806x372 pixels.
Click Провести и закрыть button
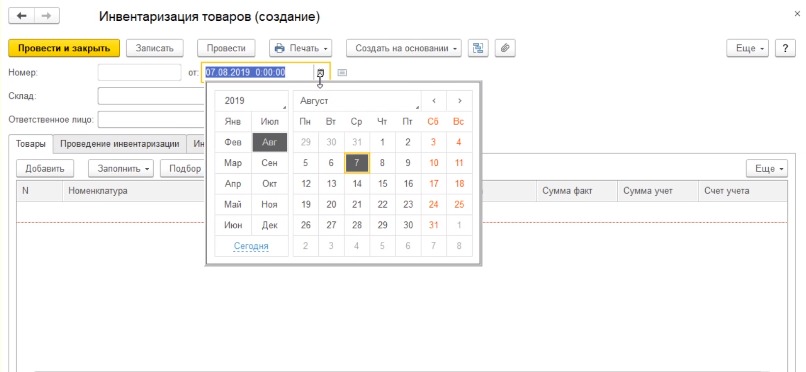pos(64,48)
